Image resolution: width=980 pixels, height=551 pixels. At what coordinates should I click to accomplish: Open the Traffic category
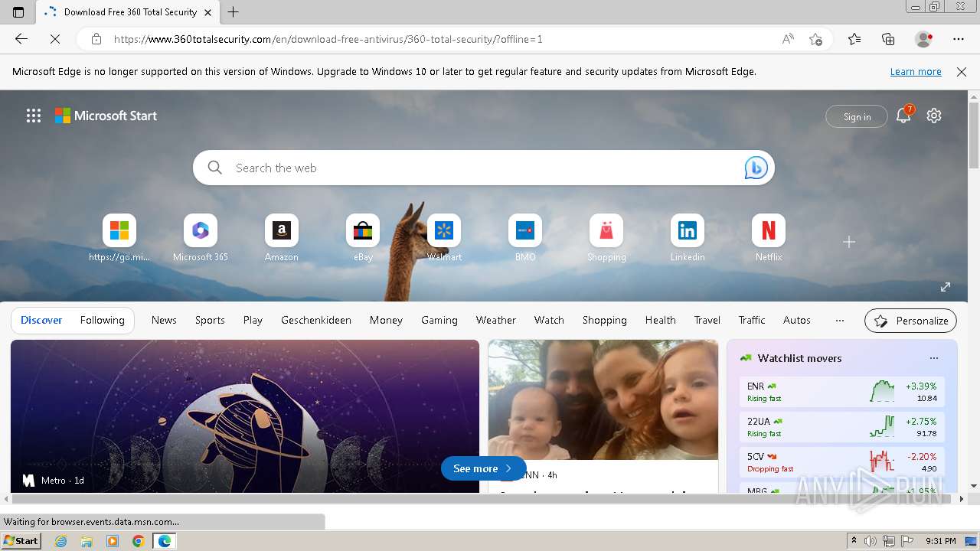coord(752,320)
